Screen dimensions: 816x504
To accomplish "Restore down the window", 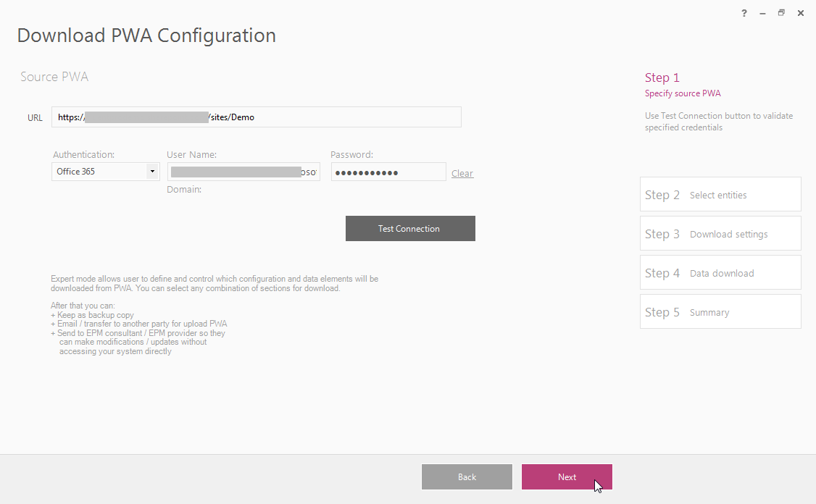I will (x=781, y=13).
